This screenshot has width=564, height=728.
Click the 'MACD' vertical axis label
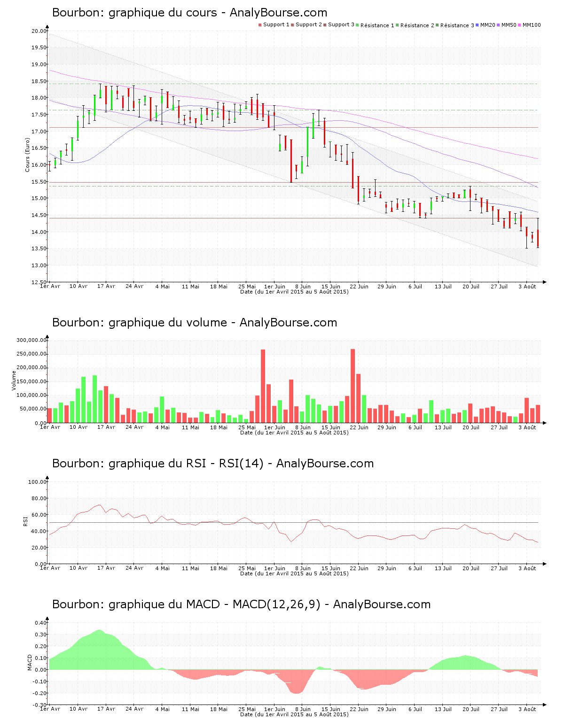point(30,662)
